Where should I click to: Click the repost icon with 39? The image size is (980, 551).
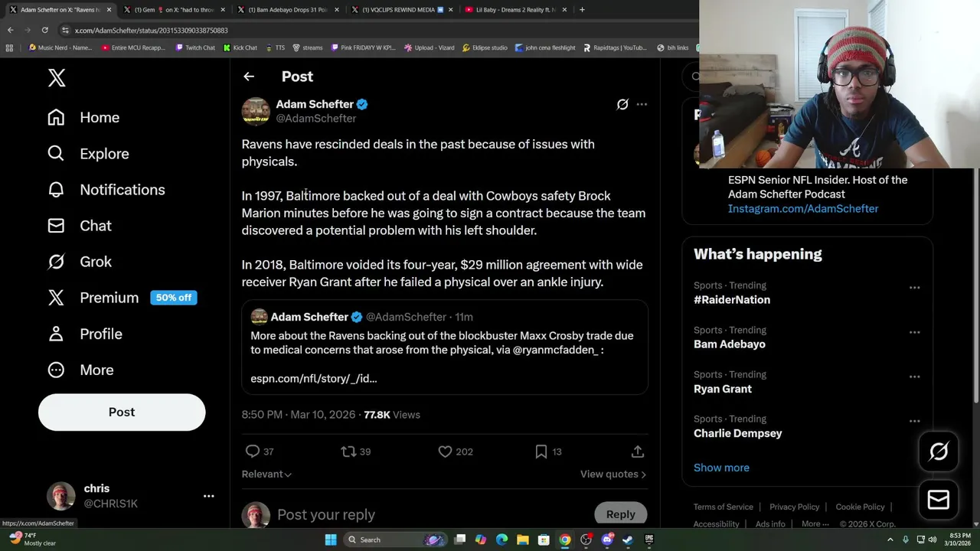click(x=348, y=452)
